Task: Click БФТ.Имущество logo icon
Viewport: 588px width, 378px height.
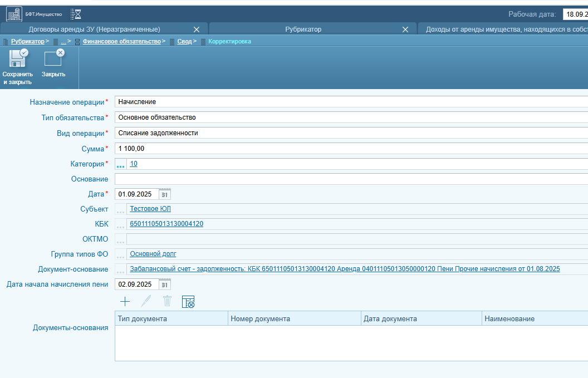Action: 14,14
